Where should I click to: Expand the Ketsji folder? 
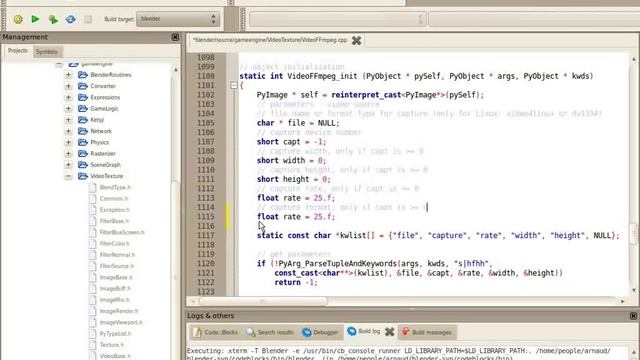tap(68, 120)
